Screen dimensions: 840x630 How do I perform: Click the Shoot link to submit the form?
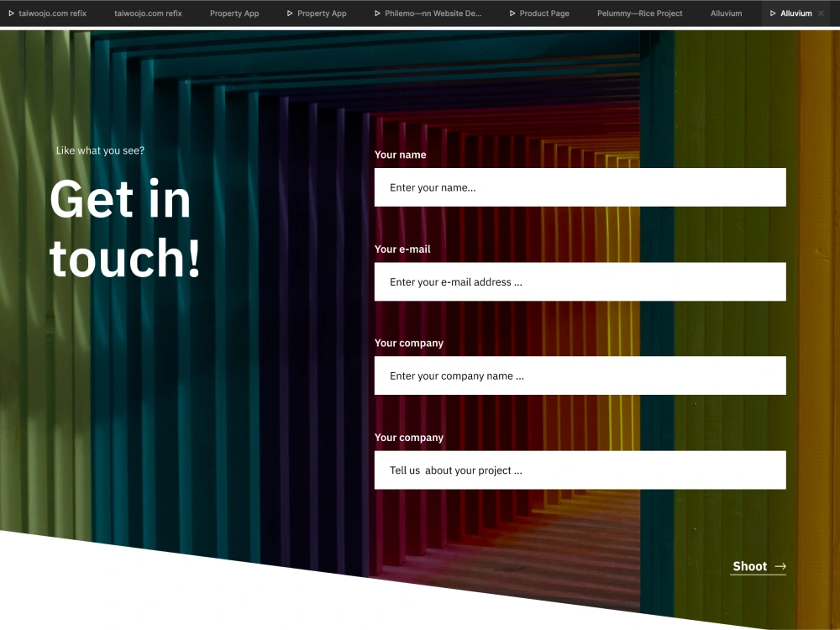(x=748, y=566)
